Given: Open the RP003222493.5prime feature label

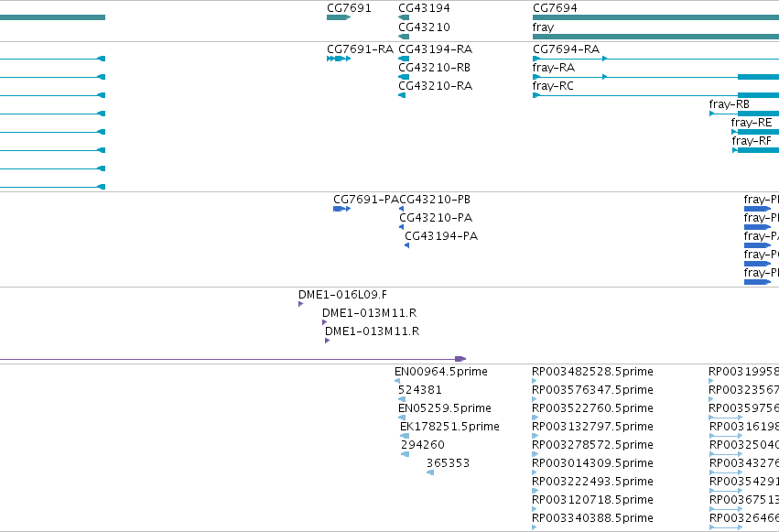Looking at the screenshot, I should coord(592,482).
